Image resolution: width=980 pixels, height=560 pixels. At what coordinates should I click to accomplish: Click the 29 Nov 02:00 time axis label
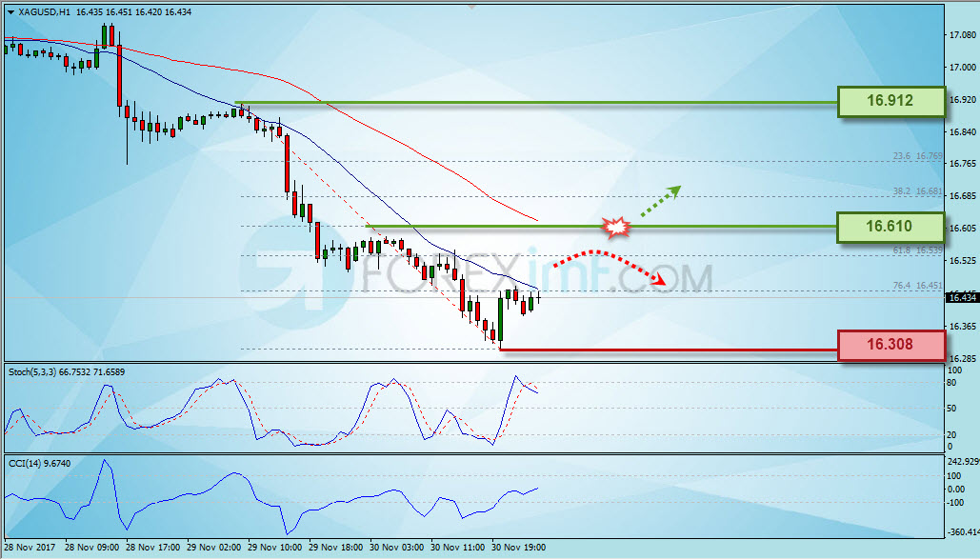213,548
